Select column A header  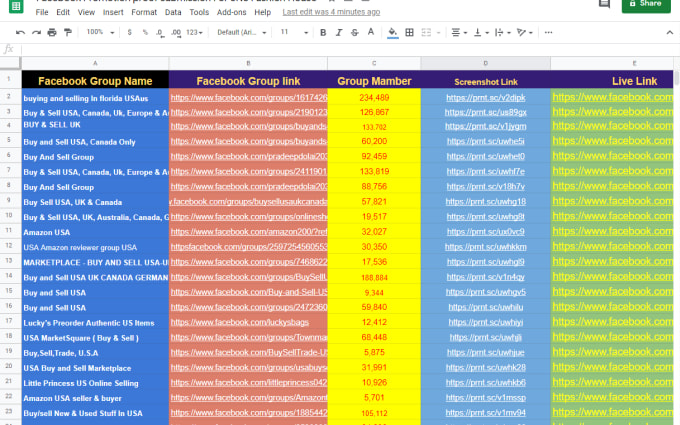[95, 63]
